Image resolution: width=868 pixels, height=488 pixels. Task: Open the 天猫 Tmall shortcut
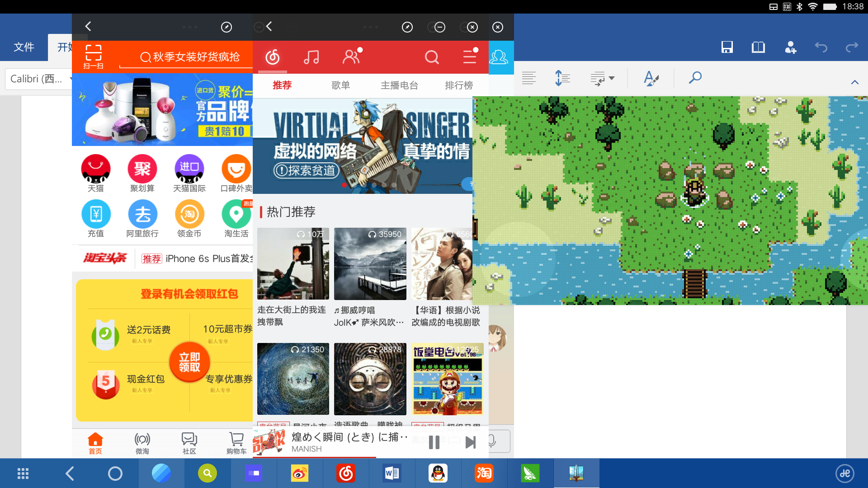pos(95,174)
